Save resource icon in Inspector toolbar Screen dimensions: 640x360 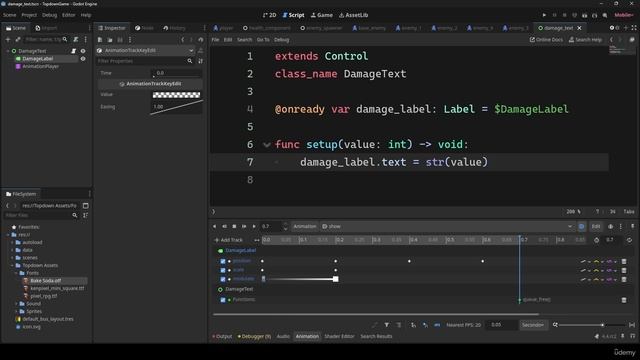[x=120, y=40]
